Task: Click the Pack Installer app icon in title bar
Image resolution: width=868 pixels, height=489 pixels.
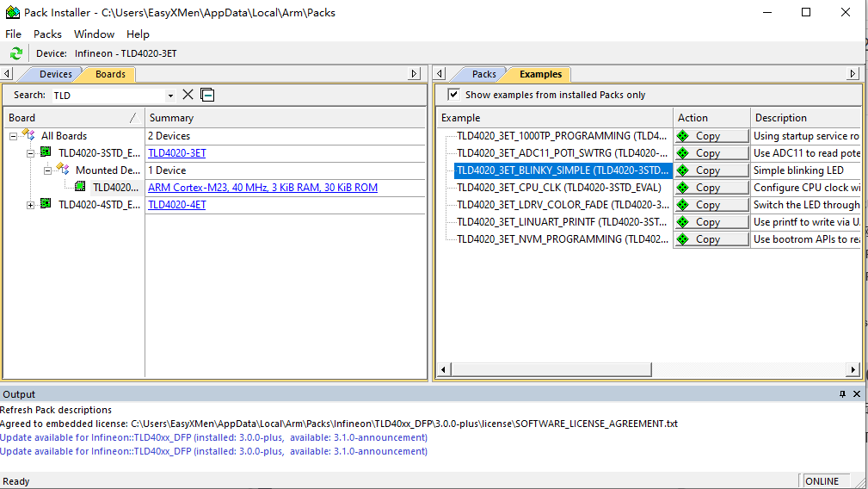Action: coord(12,12)
